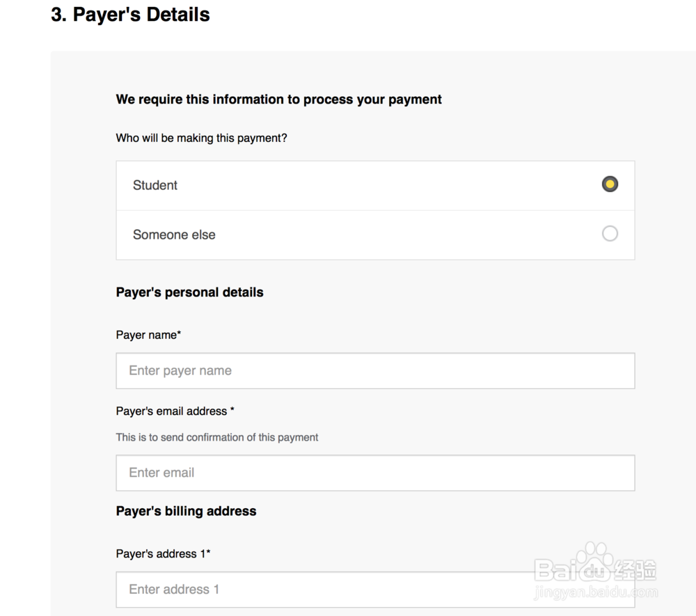Click the 经验 watermark characters

[635, 570]
